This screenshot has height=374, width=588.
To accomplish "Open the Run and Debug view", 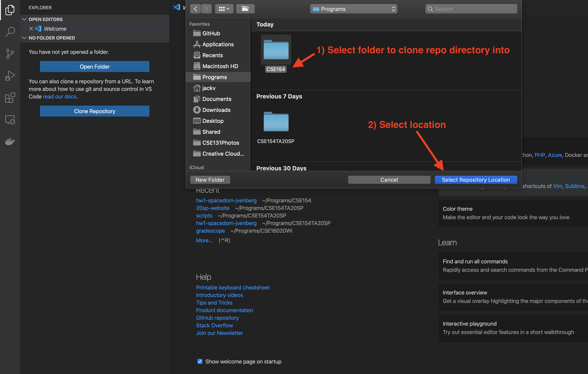I will tap(10, 76).
